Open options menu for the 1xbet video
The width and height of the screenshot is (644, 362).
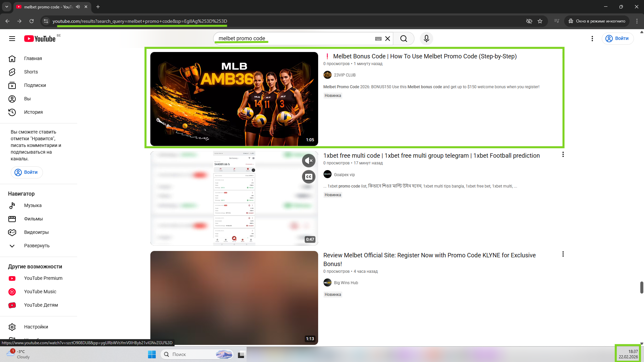[x=563, y=155]
